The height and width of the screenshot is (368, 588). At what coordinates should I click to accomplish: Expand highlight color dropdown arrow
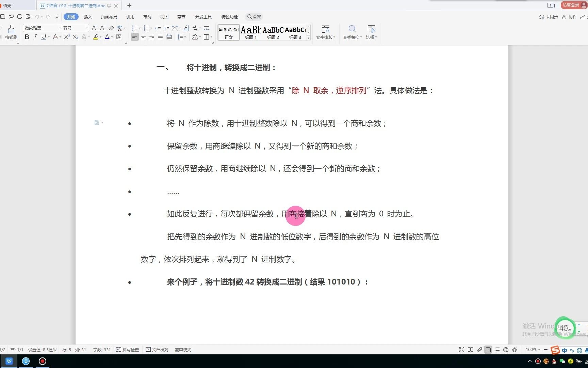[101, 37]
